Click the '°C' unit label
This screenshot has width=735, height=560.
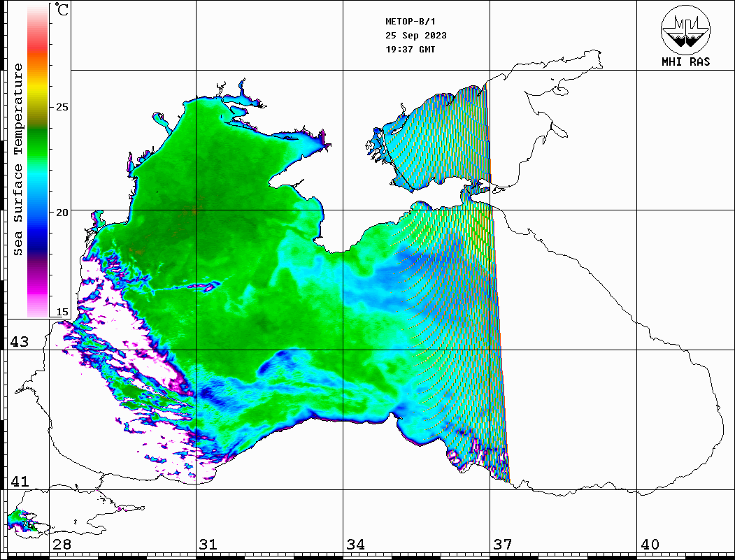point(62,9)
